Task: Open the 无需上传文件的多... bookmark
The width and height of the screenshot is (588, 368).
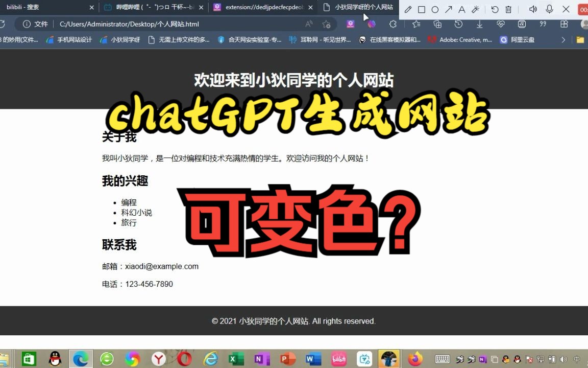Action: [179, 40]
